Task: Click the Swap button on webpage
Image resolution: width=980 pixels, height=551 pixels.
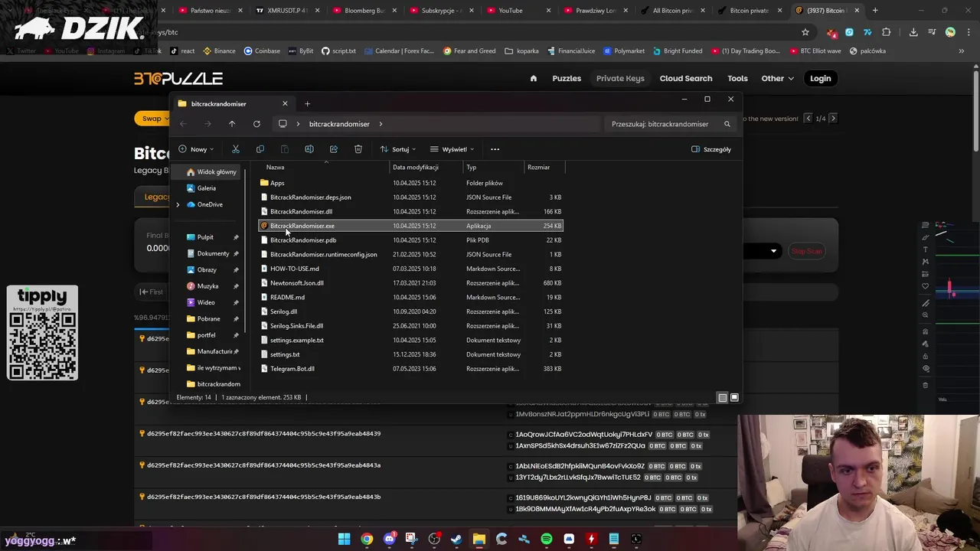Action: 152,119
